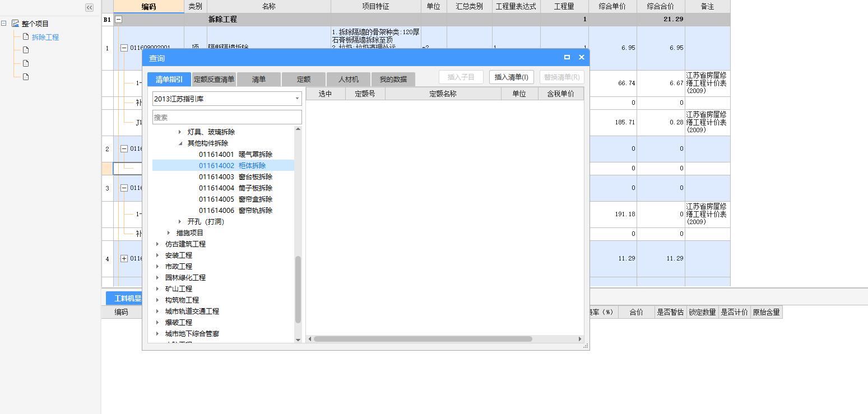
Task: Expand the 灯具、玻璃拆除 node
Action: point(180,132)
